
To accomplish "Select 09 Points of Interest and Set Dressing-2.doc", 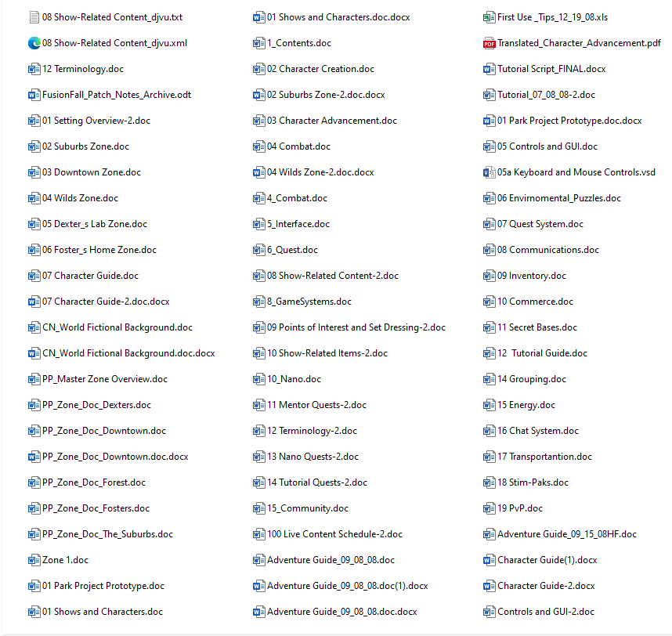I will click(349, 327).
